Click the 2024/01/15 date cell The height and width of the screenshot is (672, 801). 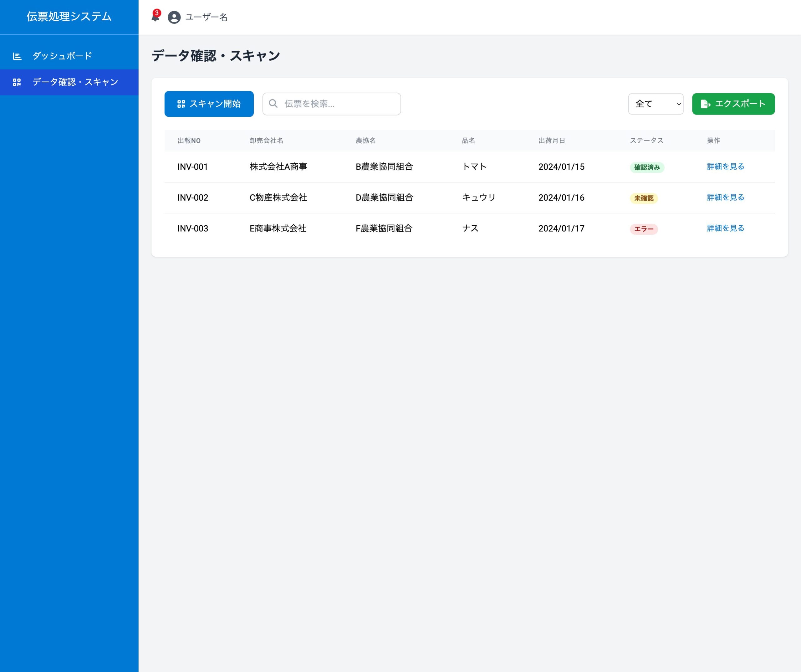561,167
